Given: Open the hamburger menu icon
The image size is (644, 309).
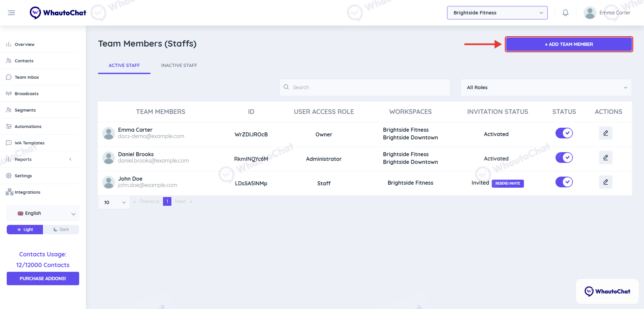Looking at the screenshot, I should click(x=11, y=13).
